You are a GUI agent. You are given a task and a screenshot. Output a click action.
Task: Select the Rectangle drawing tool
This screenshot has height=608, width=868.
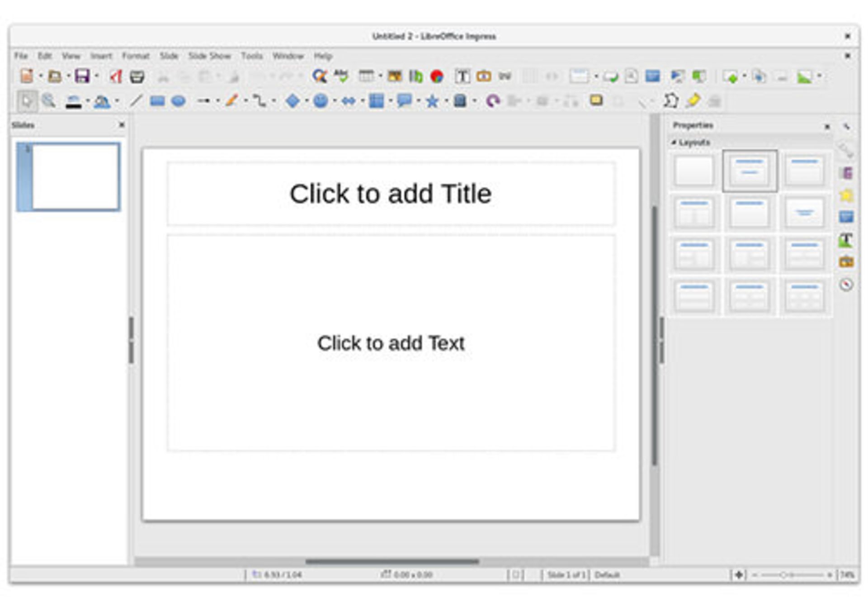(157, 101)
